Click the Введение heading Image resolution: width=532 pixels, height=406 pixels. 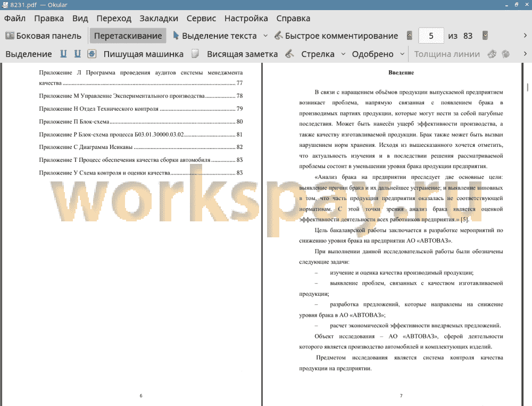[401, 73]
